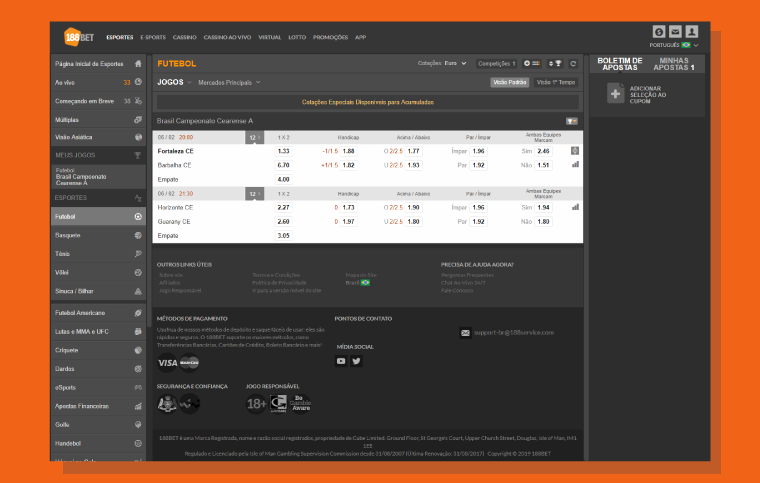The height and width of the screenshot is (483, 760).
Task: Expand the Mercados Principais dropdown
Action: tap(229, 83)
